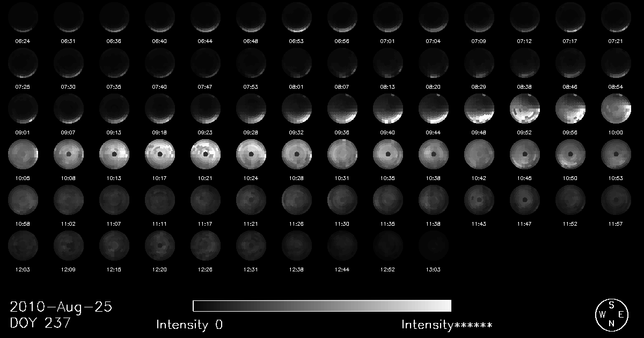Click the 12:38 timestamp text
The width and height of the screenshot is (644, 338).
(x=296, y=269)
